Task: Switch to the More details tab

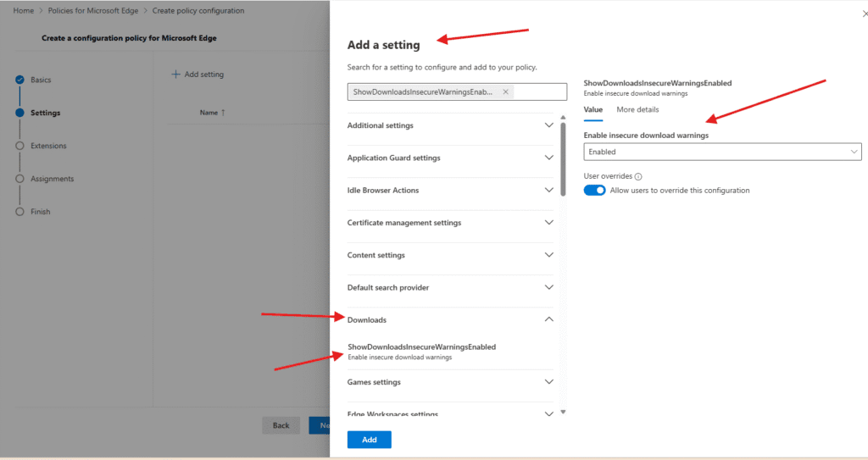Action: 637,109
